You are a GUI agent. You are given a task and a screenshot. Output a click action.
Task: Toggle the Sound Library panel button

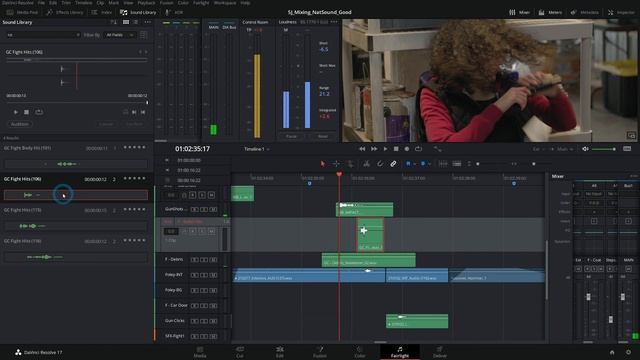(138, 12)
